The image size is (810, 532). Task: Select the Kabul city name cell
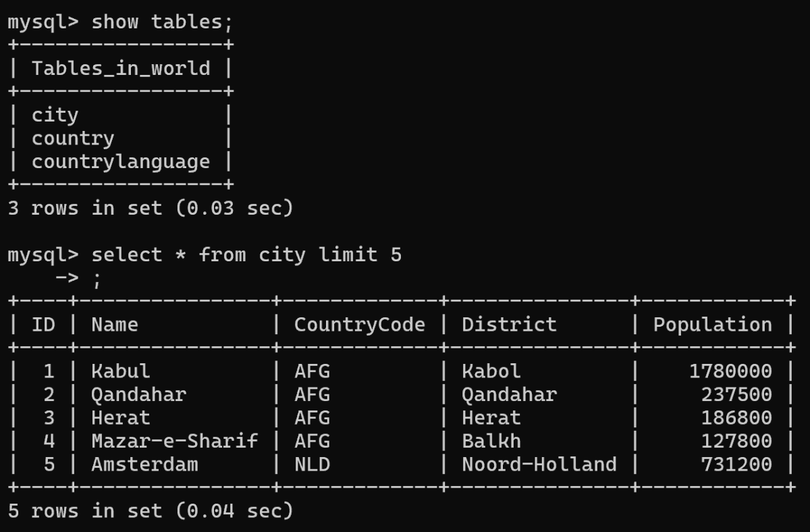pyautogui.click(x=121, y=371)
